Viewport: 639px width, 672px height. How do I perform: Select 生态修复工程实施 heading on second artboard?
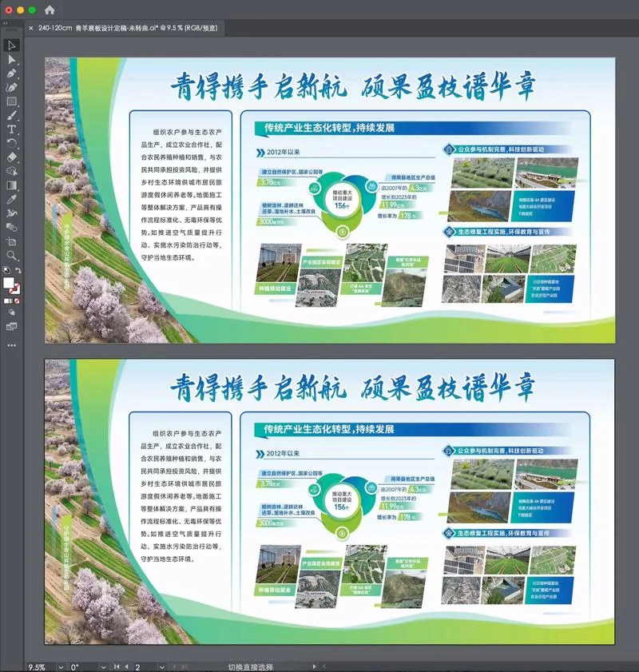(x=503, y=533)
